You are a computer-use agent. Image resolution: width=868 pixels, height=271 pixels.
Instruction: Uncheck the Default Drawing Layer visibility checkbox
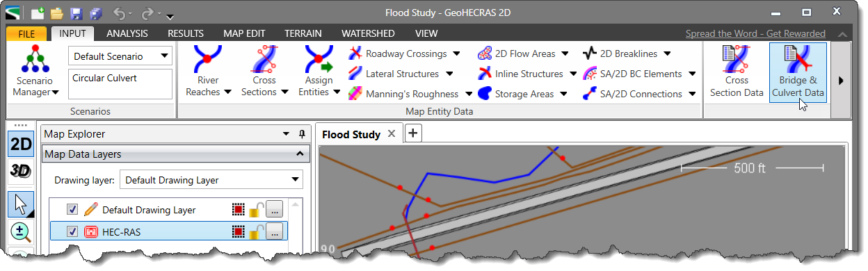(x=72, y=209)
